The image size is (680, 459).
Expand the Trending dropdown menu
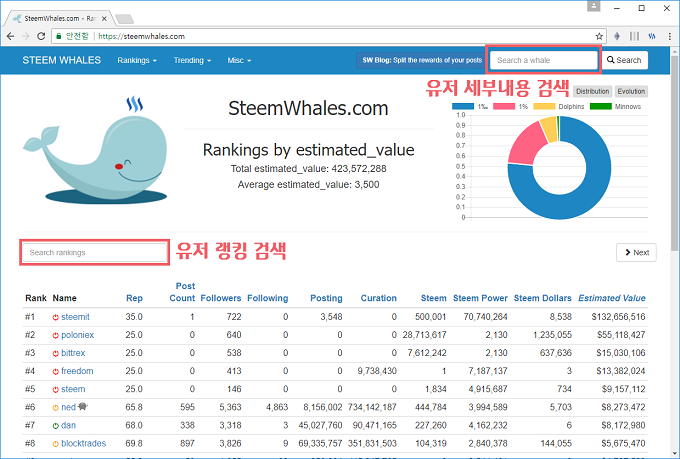192,60
